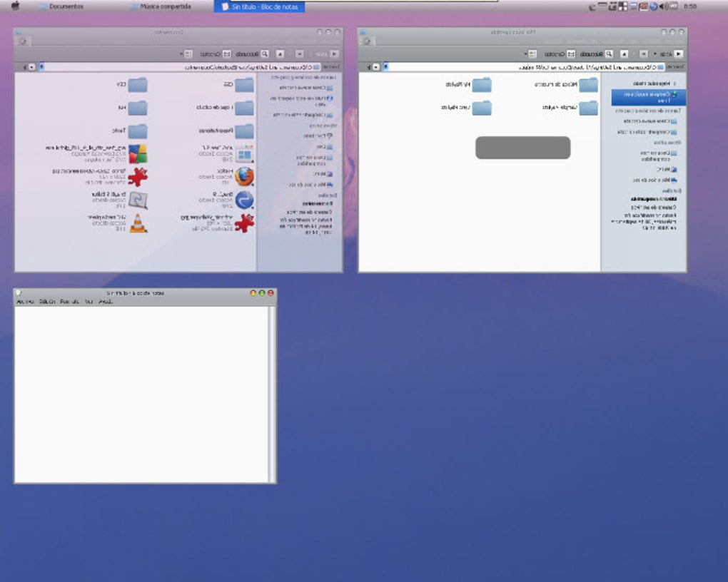Viewport: 728px width, 582px height.
Task: Open Mis sitios de red in Documentos sidebar
Action: tap(310, 184)
